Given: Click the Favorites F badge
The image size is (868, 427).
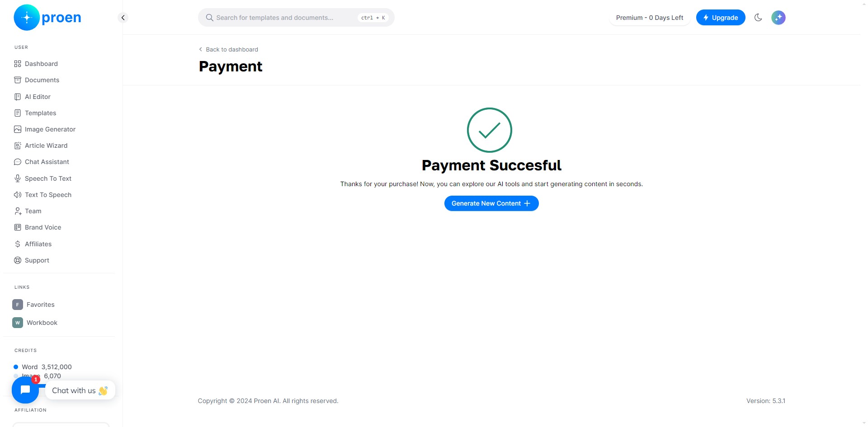Looking at the screenshot, I should 18,305.
